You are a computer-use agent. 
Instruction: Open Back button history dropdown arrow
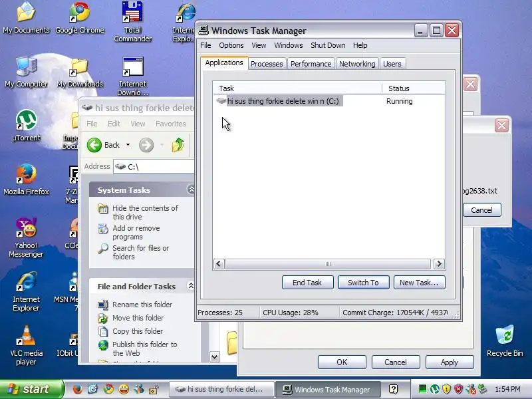coord(128,145)
